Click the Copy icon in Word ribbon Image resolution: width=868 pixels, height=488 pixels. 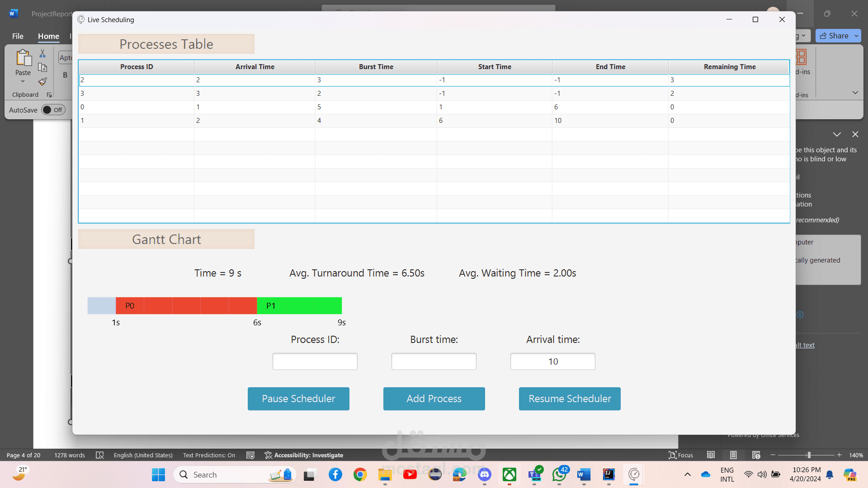click(42, 67)
